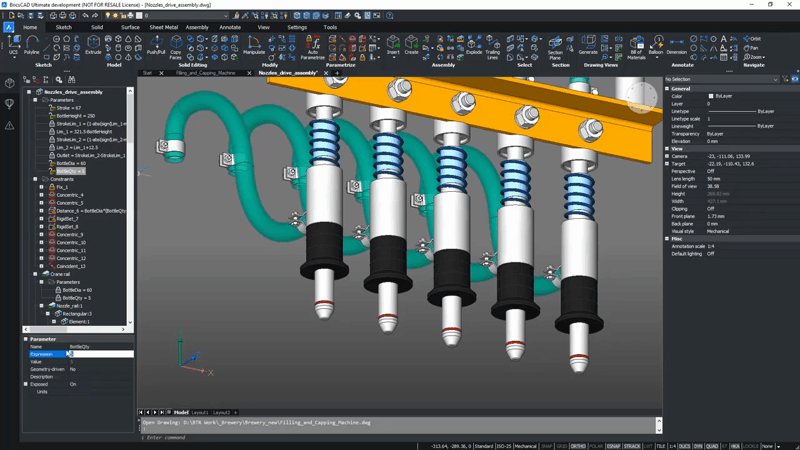Viewport: 800px width, 450px height.
Task: Click the Insert component tool
Action: click(393, 45)
